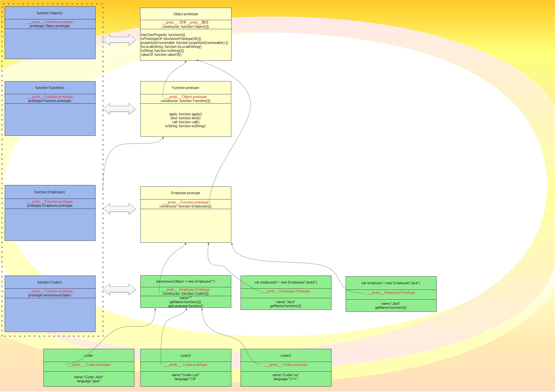Click the double arrow beside function Employee()
This screenshot has height=392, width=555.
(x=119, y=209)
